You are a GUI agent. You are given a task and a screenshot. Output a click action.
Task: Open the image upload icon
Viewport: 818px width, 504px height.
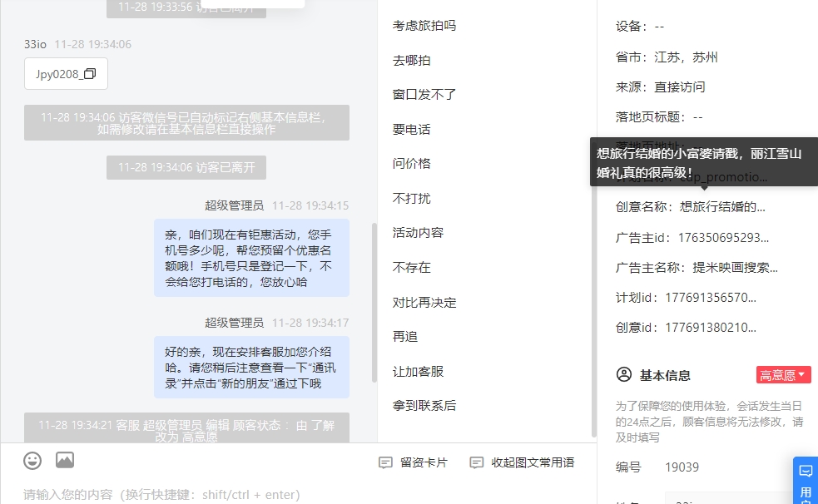(65, 460)
